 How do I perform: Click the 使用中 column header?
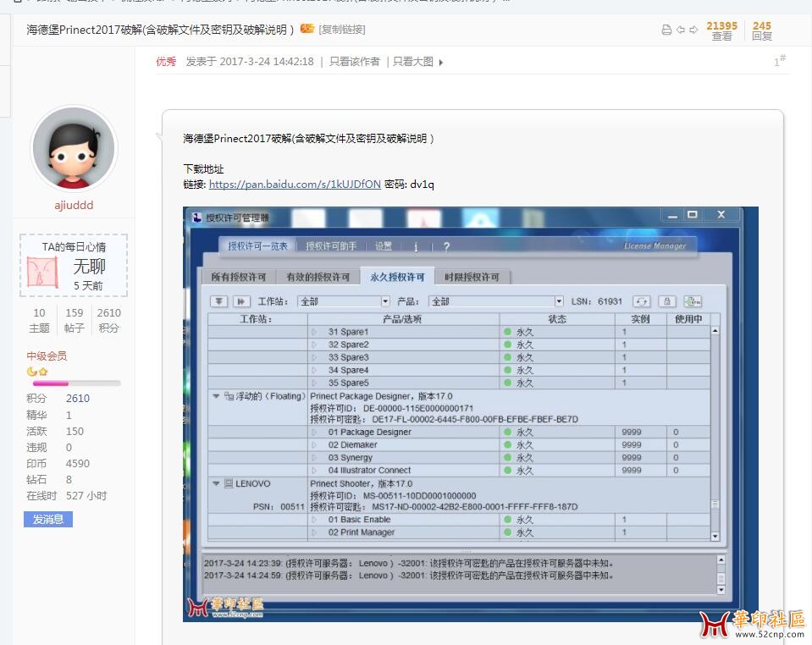coord(688,319)
